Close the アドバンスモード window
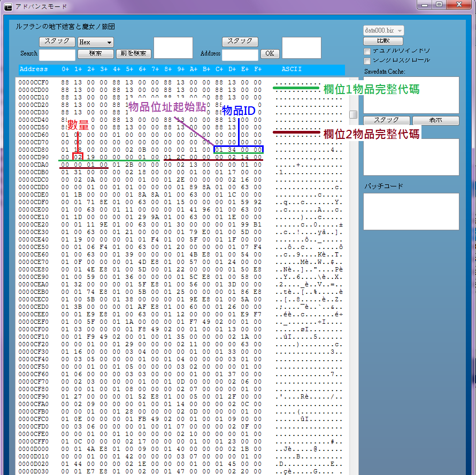The width and height of the screenshot is (476, 475). (458, 5)
